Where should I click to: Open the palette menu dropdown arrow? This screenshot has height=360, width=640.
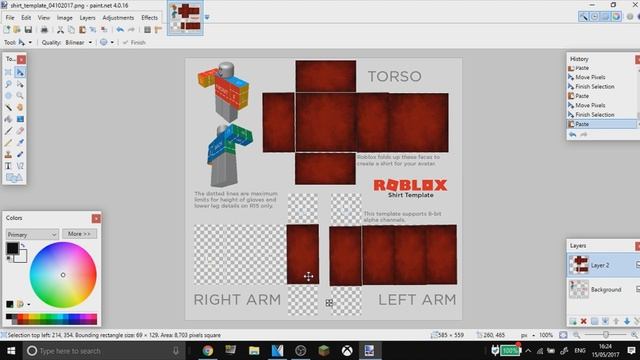tap(29, 304)
